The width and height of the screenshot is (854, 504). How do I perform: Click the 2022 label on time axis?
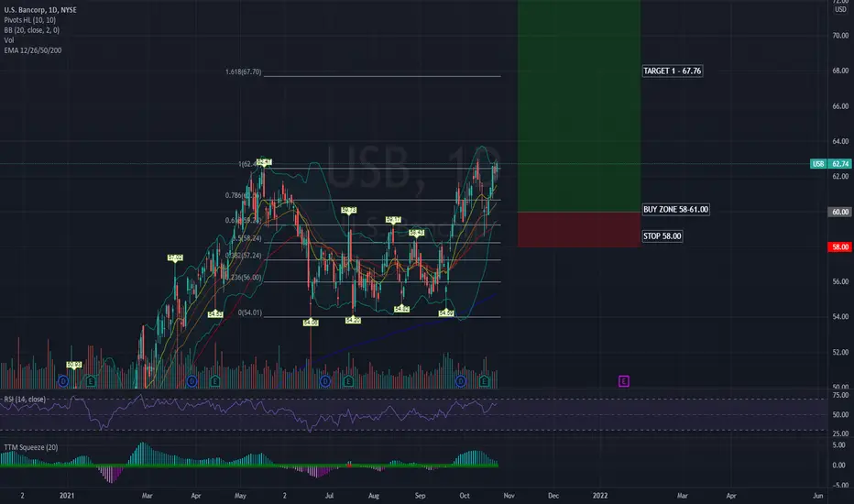coord(600,495)
